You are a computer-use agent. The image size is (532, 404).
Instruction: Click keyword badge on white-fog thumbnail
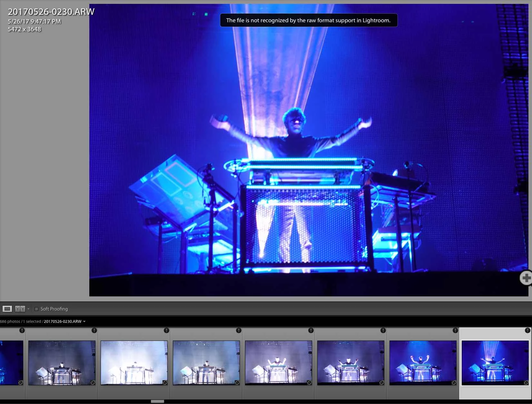pos(165,383)
